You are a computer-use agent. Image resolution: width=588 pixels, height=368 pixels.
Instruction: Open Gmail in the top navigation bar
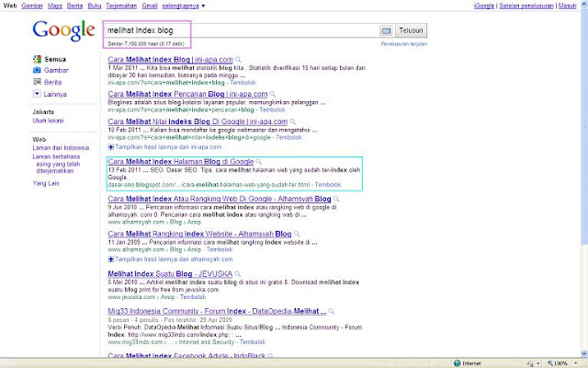150,6
